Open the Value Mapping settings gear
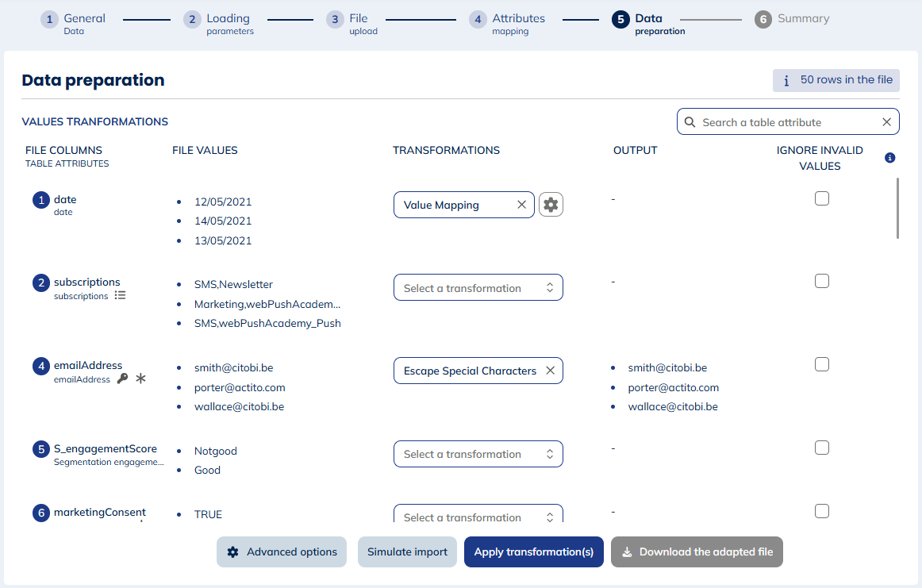922x588 pixels. tap(551, 204)
